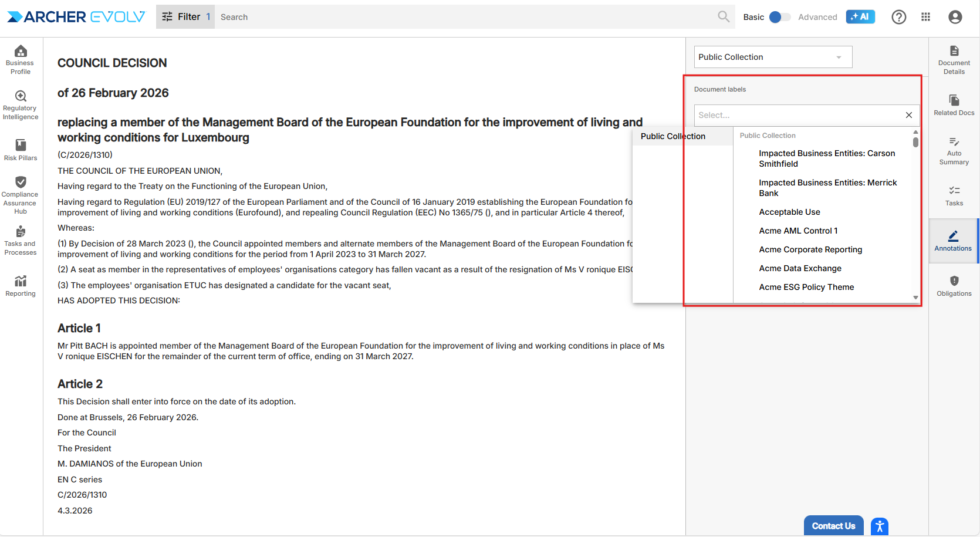
Task: Open the Obligations panel
Action: point(954,285)
